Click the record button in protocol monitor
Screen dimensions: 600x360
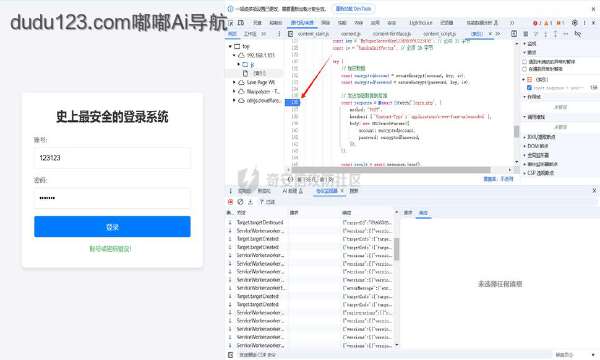click(x=230, y=202)
